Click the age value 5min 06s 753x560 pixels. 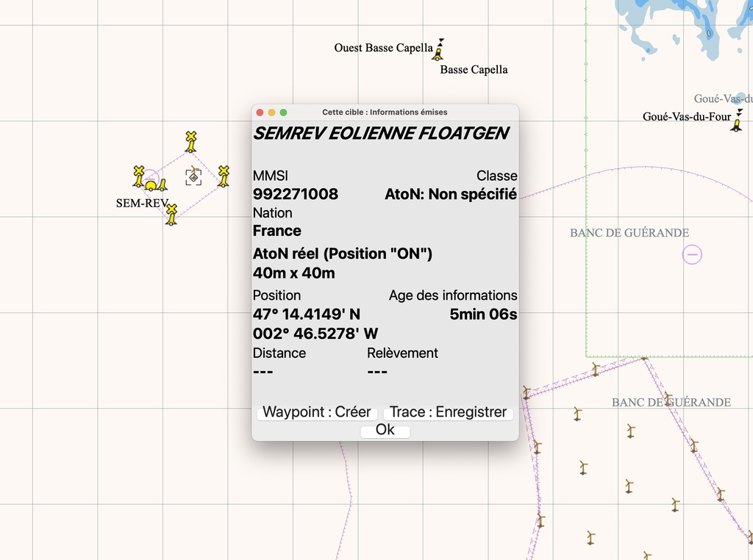point(483,315)
